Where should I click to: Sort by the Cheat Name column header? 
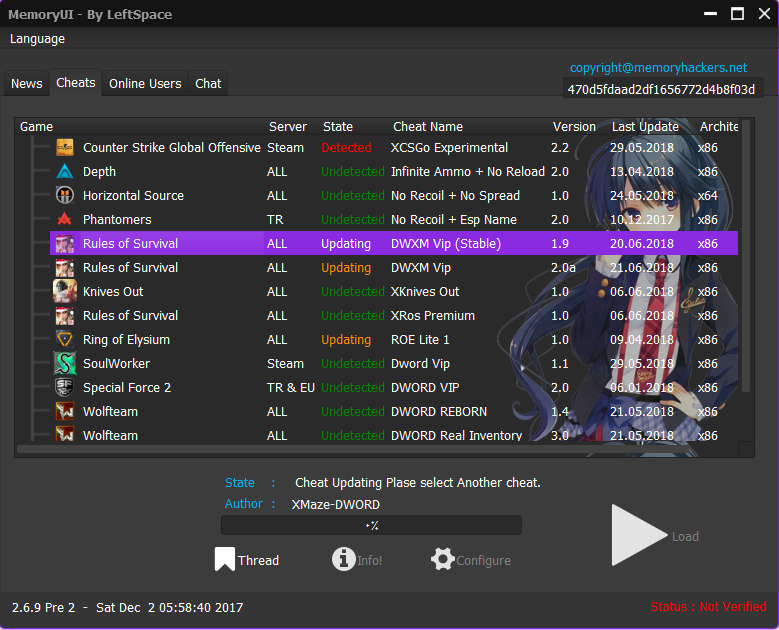tap(428, 127)
